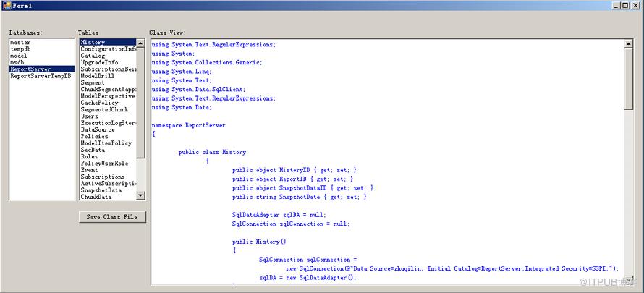The image size is (644, 293).
Task: Select tempdb in the Databases list
Action: click(x=42, y=49)
